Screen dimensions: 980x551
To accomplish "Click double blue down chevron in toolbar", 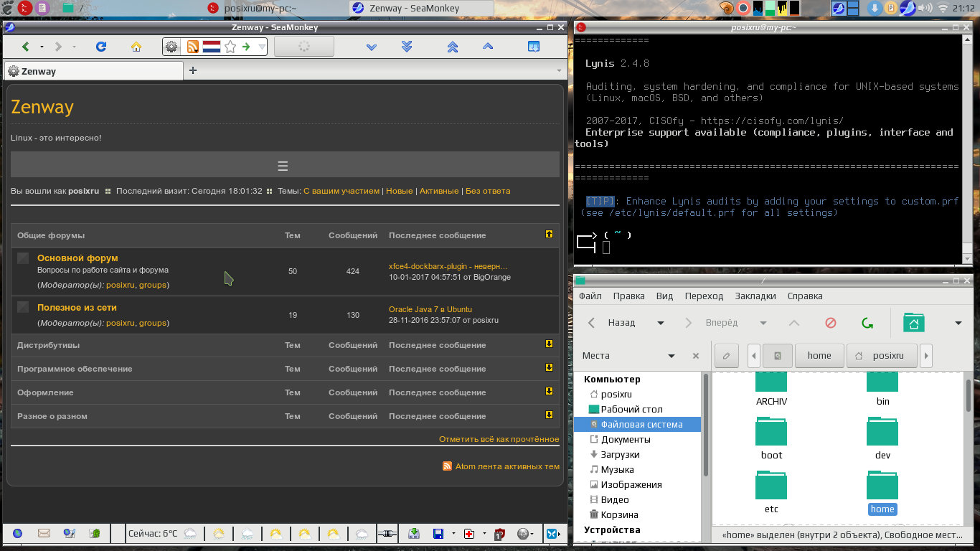I will click(407, 47).
